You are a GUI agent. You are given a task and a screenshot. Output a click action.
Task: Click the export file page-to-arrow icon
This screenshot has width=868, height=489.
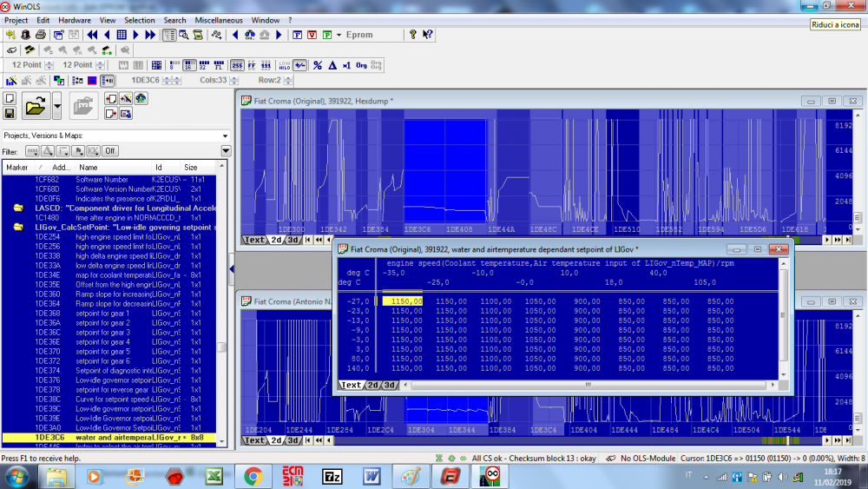(x=111, y=114)
